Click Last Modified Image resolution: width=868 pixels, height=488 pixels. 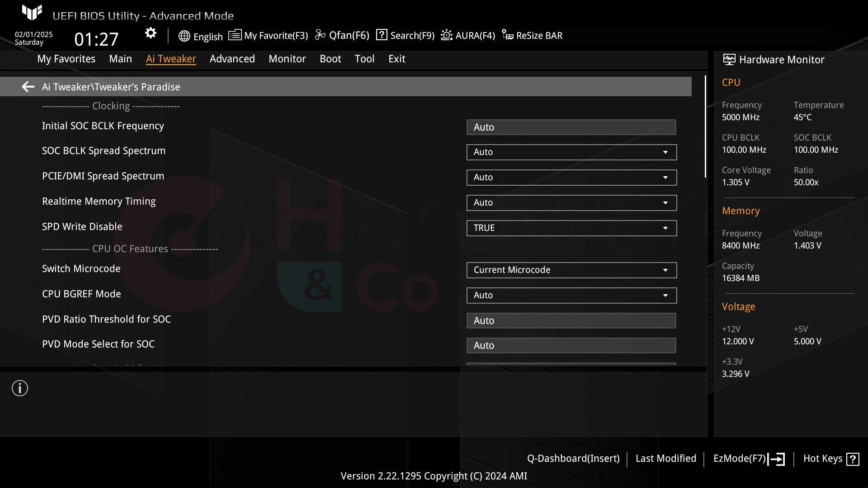click(666, 458)
